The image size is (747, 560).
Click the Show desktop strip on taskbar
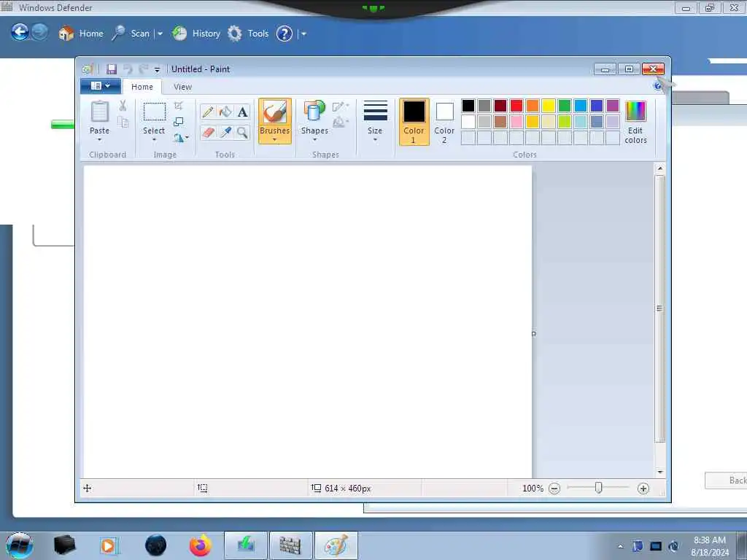coord(742,545)
